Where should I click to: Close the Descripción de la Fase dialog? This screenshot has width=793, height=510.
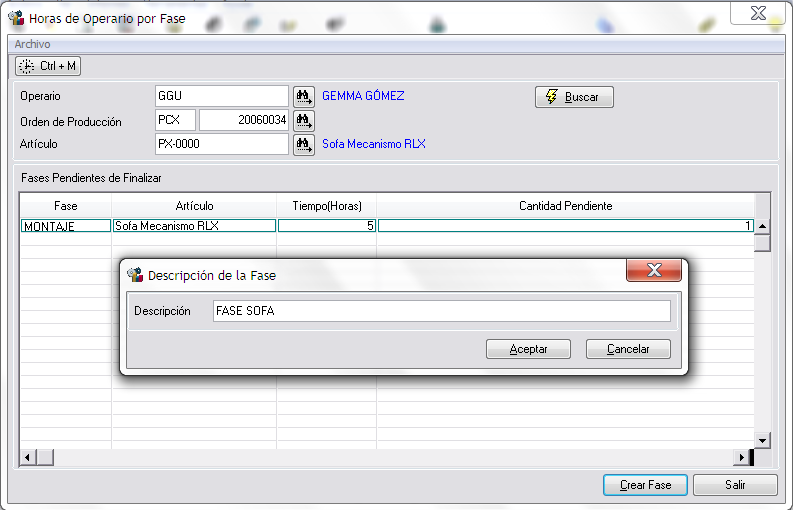654,270
